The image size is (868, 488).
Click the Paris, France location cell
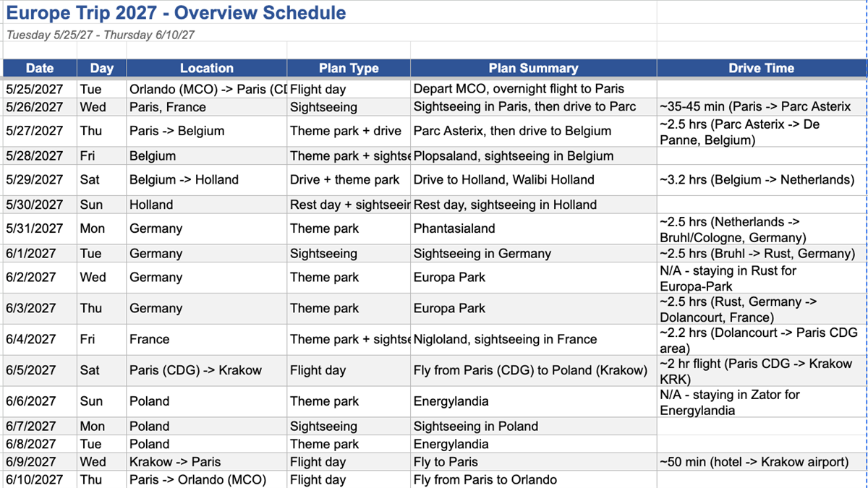(207, 107)
